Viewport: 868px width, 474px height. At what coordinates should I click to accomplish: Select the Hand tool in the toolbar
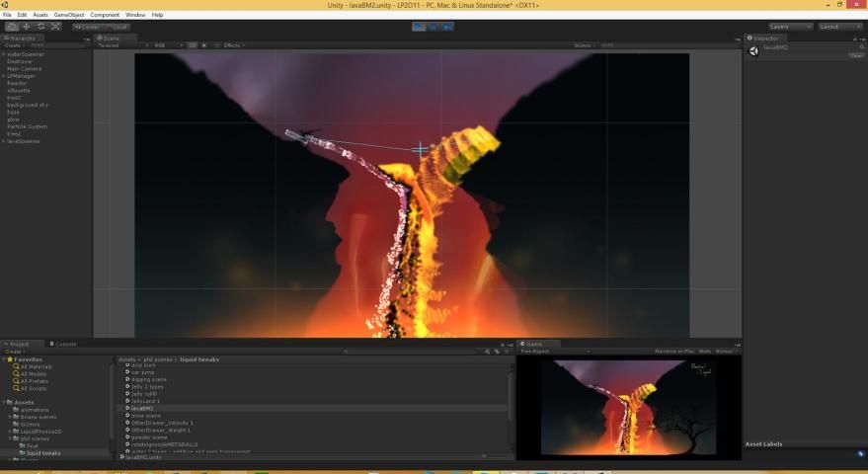click(x=12, y=27)
